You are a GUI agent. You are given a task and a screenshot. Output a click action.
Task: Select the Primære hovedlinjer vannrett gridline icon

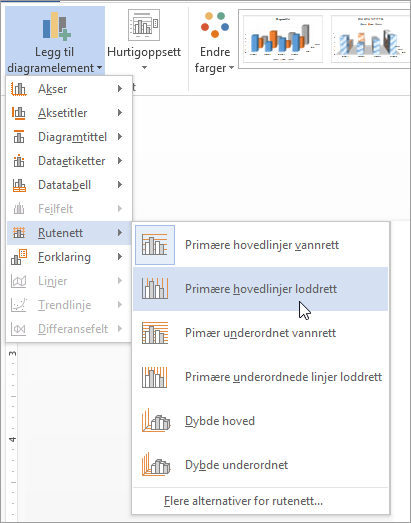(x=155, y=245)
